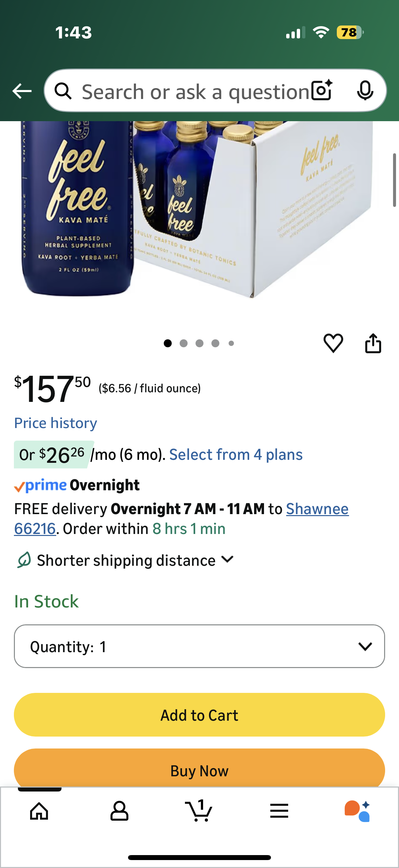Tap the microphone voice search icon
The width and height of the screenshot is (399, 868).
click(365, 90)
